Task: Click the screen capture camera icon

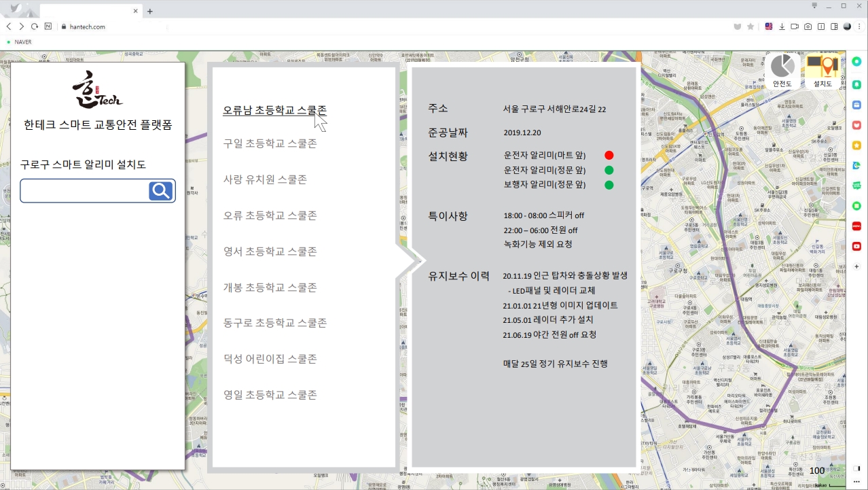Action: point(808,27)
